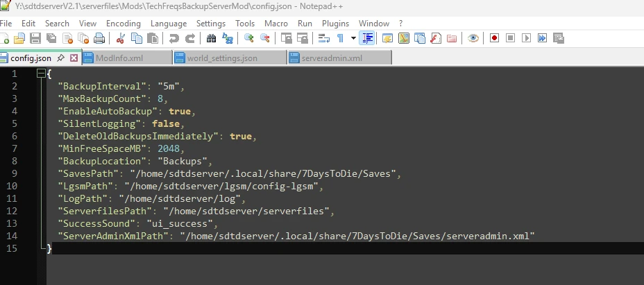644x285 pixels.
Task: Switch to the world_settings.json tab
Action: click(230, 58)
